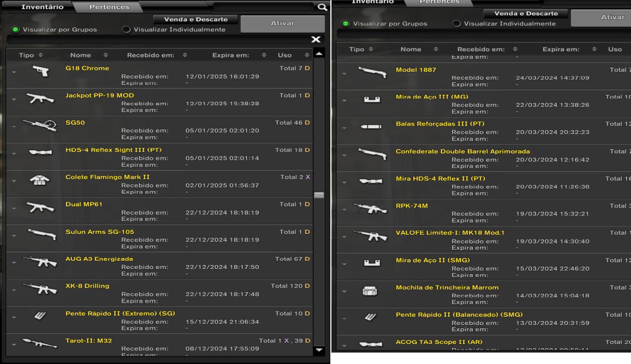Click the Colete Flamingo Mark II vest icon
Screen dimensions: 631x364
(x=40, y=180)
